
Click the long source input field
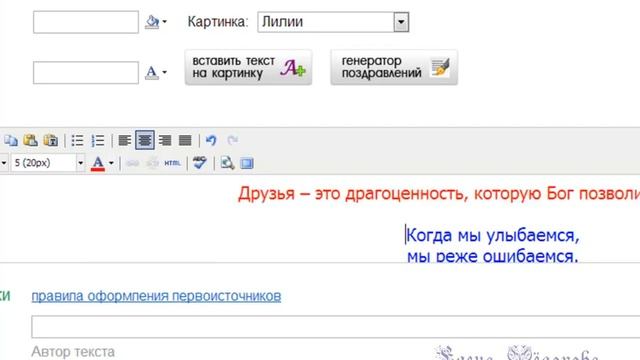(x=336, y=327)
